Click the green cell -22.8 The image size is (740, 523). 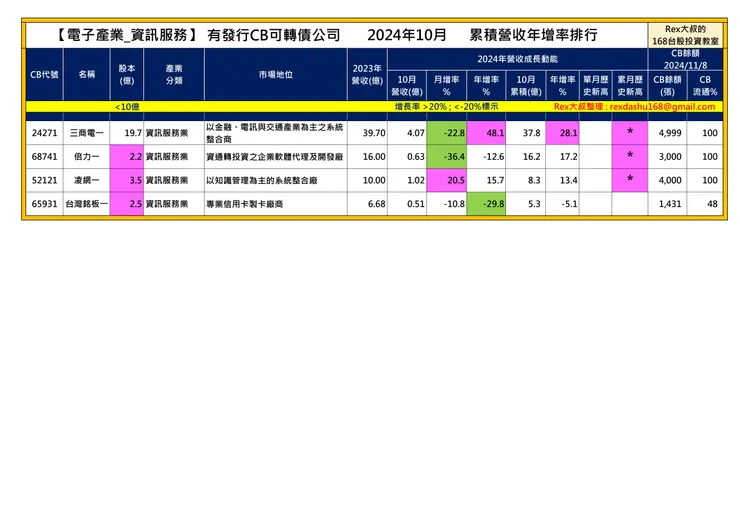pyautogui.click(x=446, y=133)
